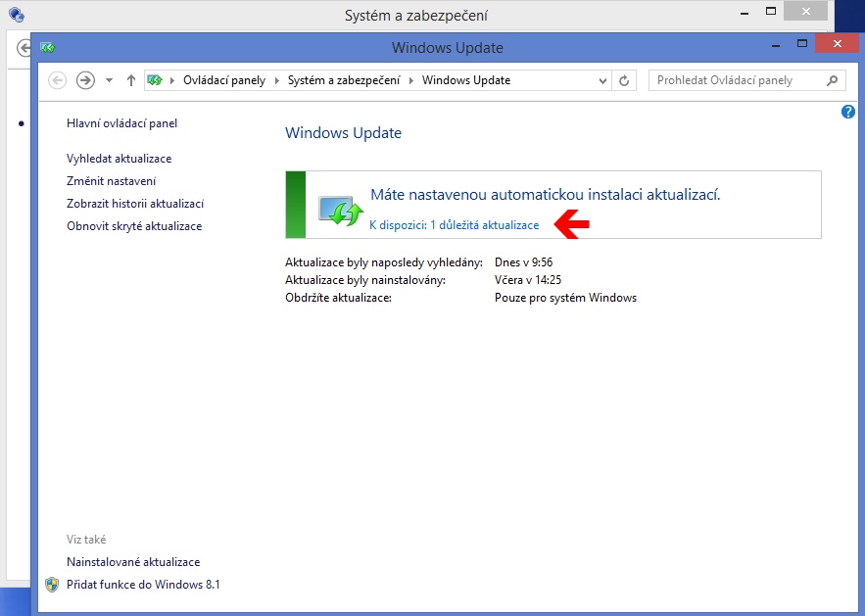The height and width of the screenshot is (616, 865).
Task: Click the Windows Update title bar icon
Action: [x=48, y=47]
